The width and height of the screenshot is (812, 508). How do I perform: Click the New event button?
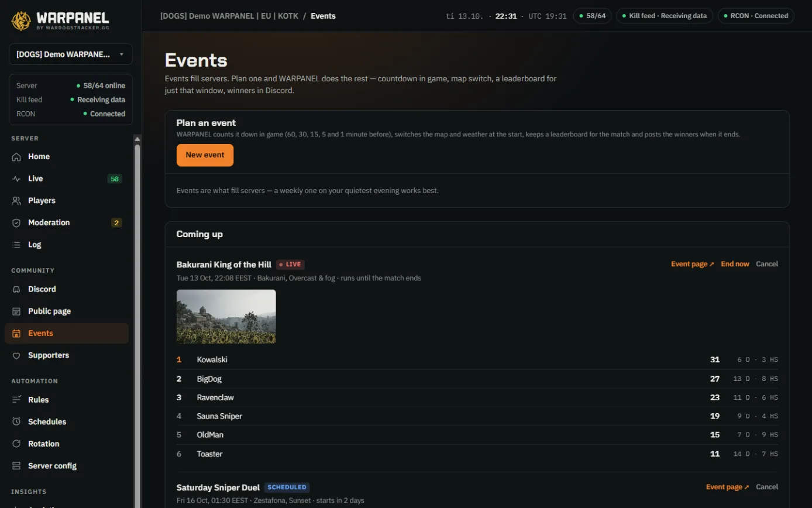click(205, 155)
